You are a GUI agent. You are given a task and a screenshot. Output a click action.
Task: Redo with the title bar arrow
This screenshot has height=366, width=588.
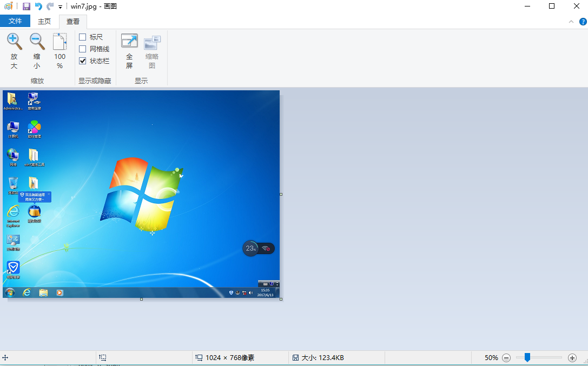[50, 6]
